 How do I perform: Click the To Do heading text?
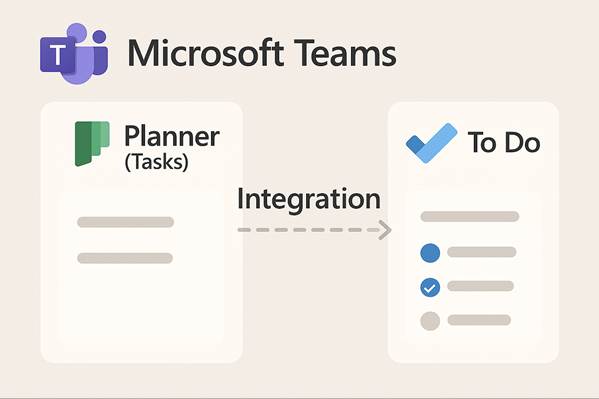coord(504,142)
